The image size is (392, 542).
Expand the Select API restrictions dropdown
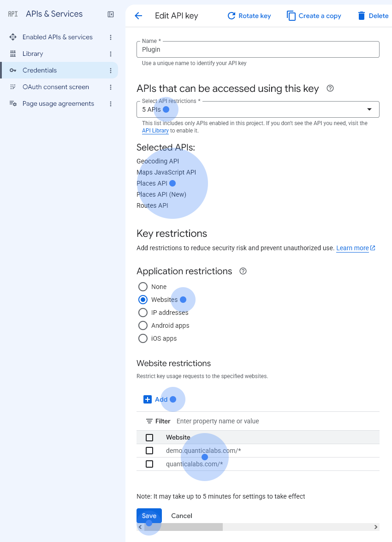[x=258, y=109]
